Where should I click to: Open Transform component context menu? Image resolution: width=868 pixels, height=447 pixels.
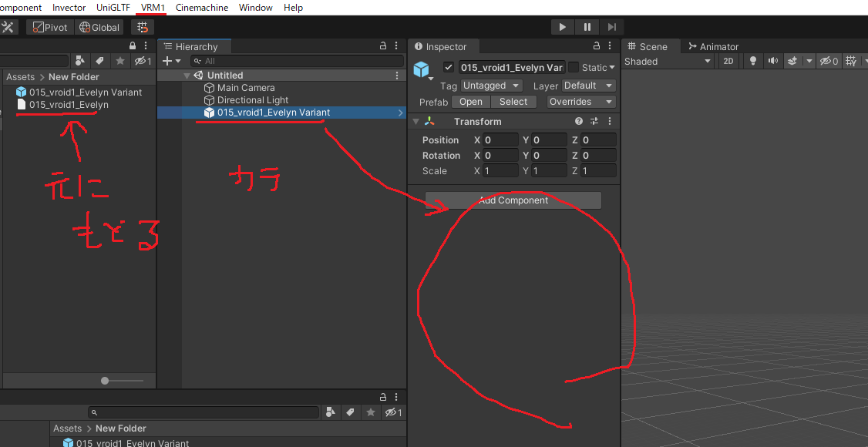(610, 121)
